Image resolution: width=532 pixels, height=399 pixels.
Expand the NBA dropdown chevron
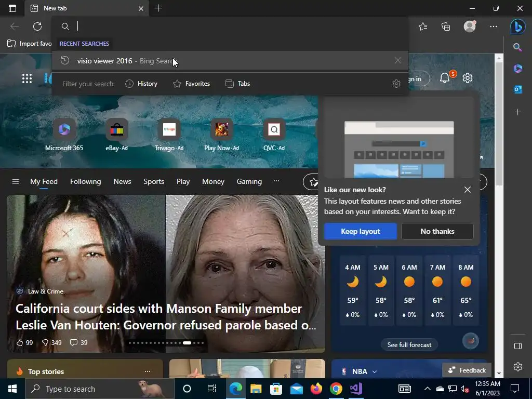click(375, 371)
